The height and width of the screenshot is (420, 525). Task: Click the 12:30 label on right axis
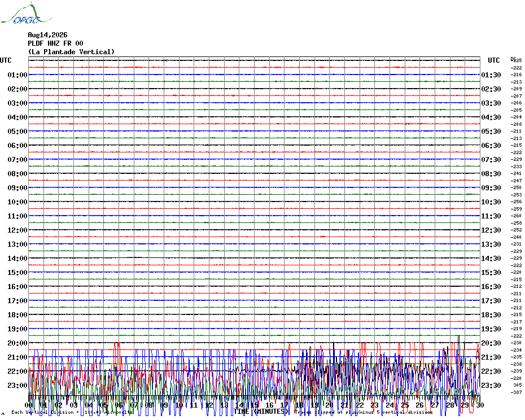(491, 230)
